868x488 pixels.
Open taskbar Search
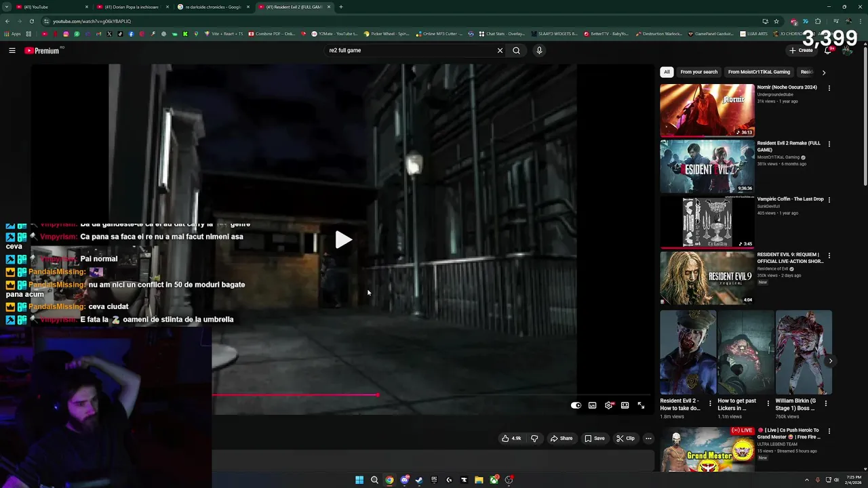click(374, 480)
